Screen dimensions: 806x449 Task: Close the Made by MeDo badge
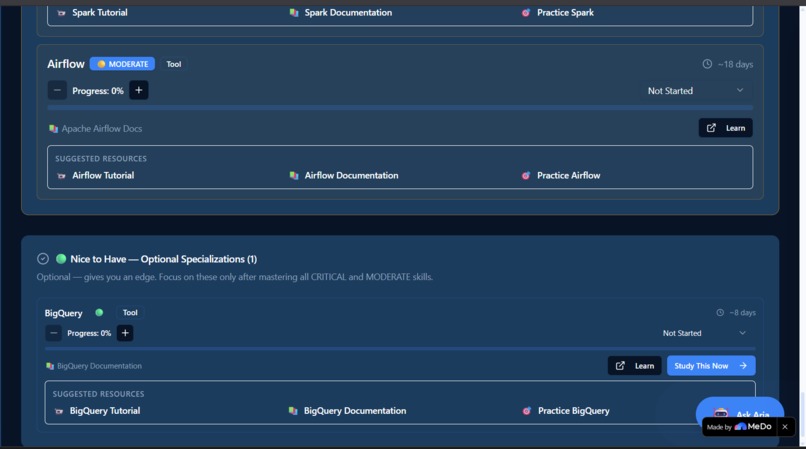[785, 427]
